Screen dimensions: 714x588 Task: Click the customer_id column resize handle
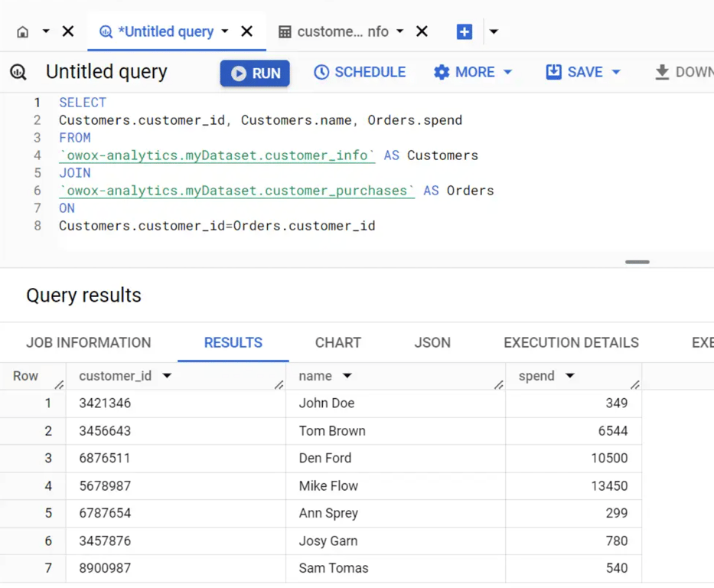[279, 385]
